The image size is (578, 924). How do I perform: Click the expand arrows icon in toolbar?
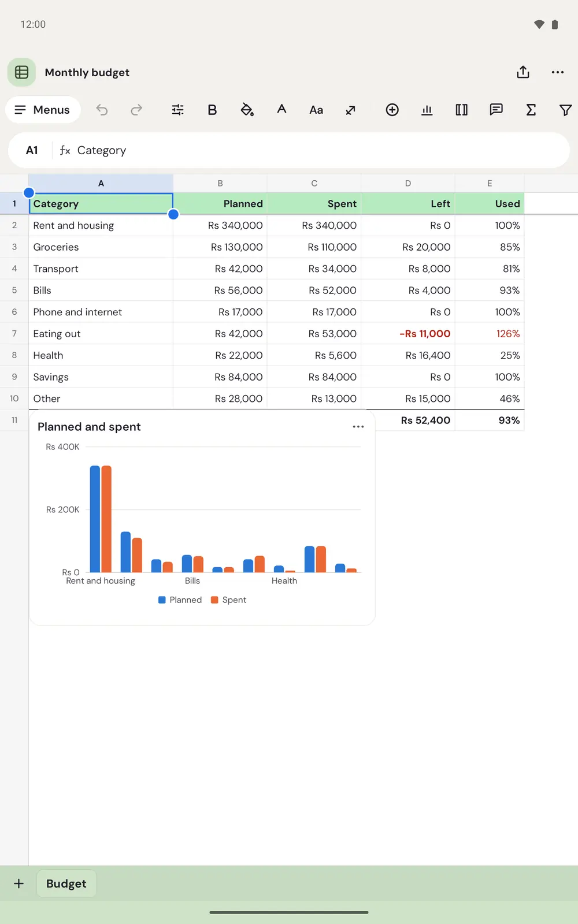351,110
